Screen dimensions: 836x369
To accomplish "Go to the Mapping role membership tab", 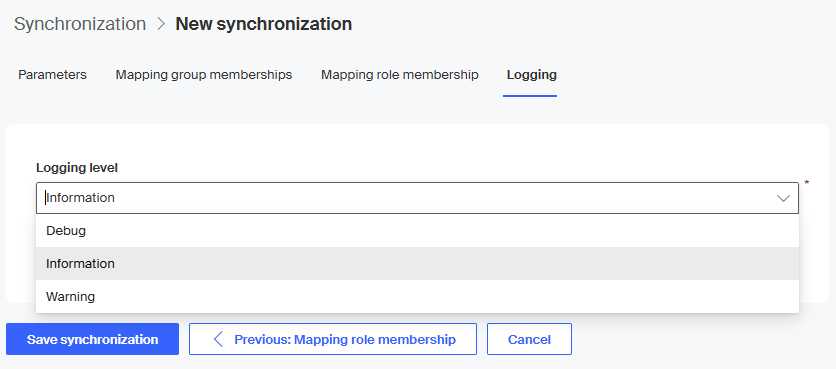I will pyautogui.click(x=399, y=75).
